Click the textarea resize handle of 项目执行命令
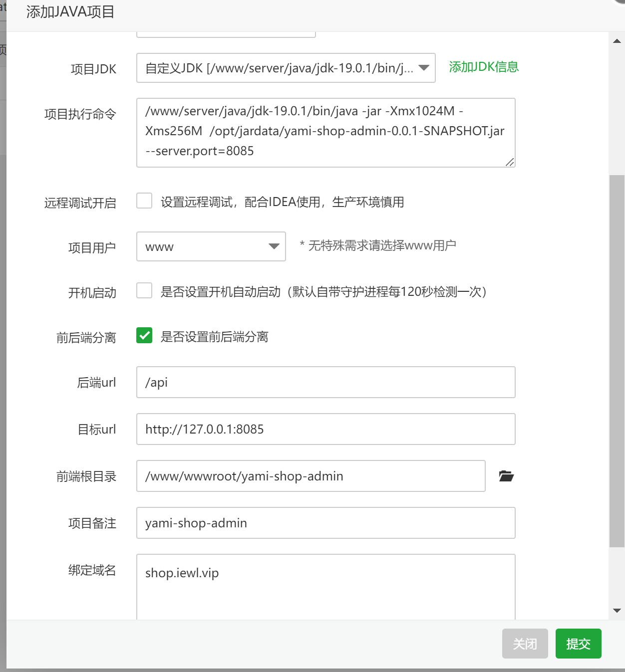 pos(510,162)
